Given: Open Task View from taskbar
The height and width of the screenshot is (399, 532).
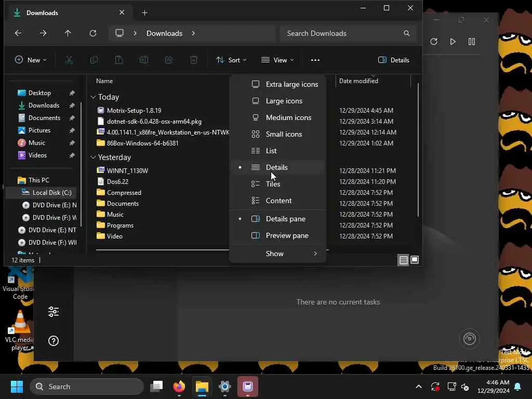Looking at the screenshot, I should tap(156, 387).
